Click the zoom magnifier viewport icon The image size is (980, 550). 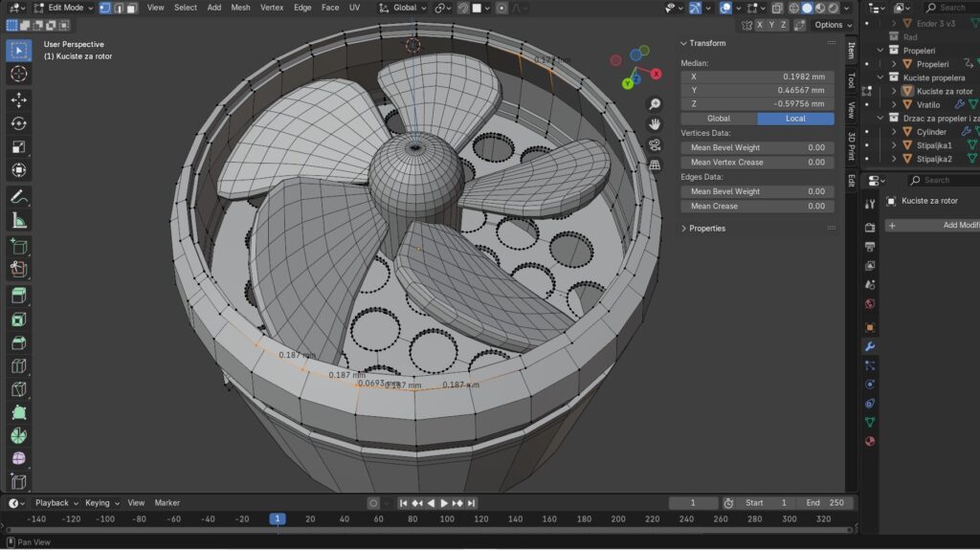[x=655, y=103]
